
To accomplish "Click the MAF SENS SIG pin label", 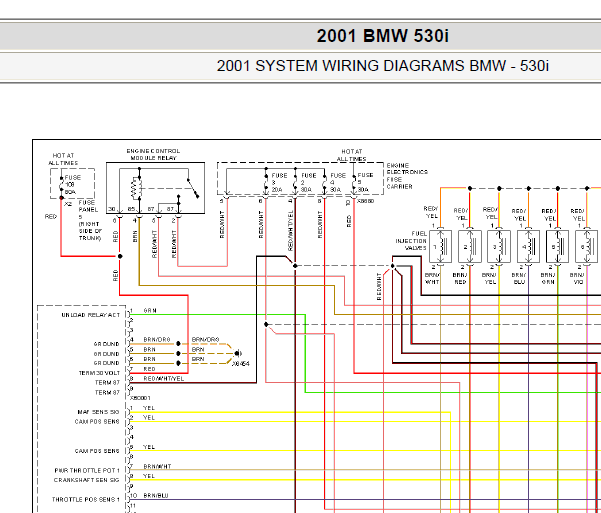I will (99, 412).
